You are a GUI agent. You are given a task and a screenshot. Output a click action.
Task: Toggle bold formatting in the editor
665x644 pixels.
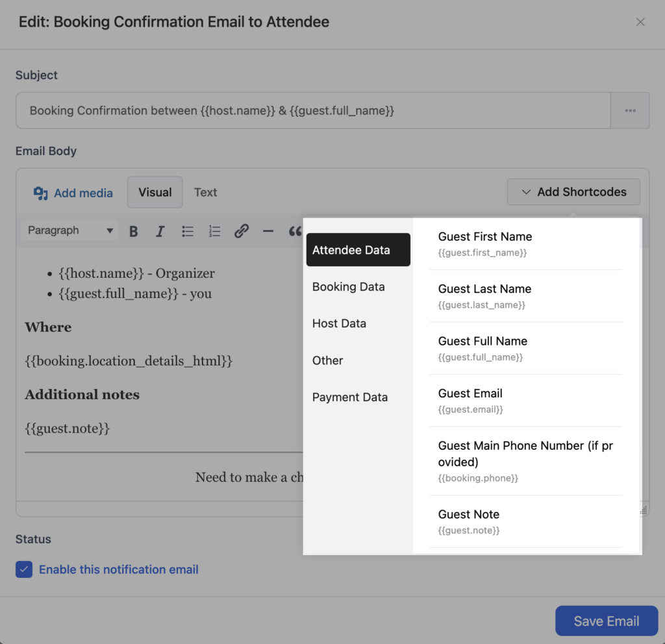tap(133, 230)
